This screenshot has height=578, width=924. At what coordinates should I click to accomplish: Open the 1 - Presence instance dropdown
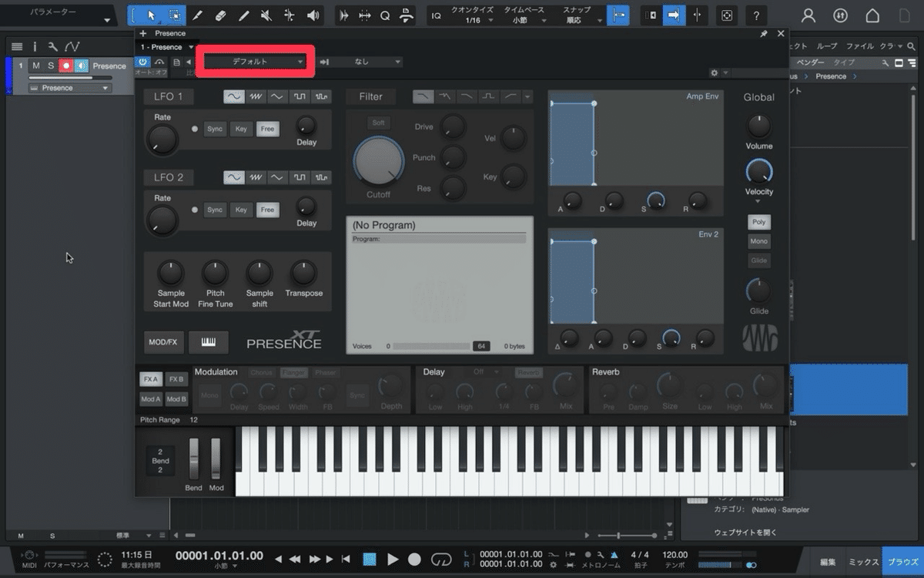(167, 47)
